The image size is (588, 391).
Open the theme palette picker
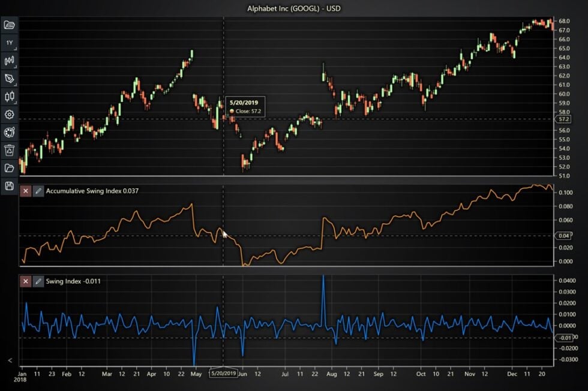[x=8, y=132]
